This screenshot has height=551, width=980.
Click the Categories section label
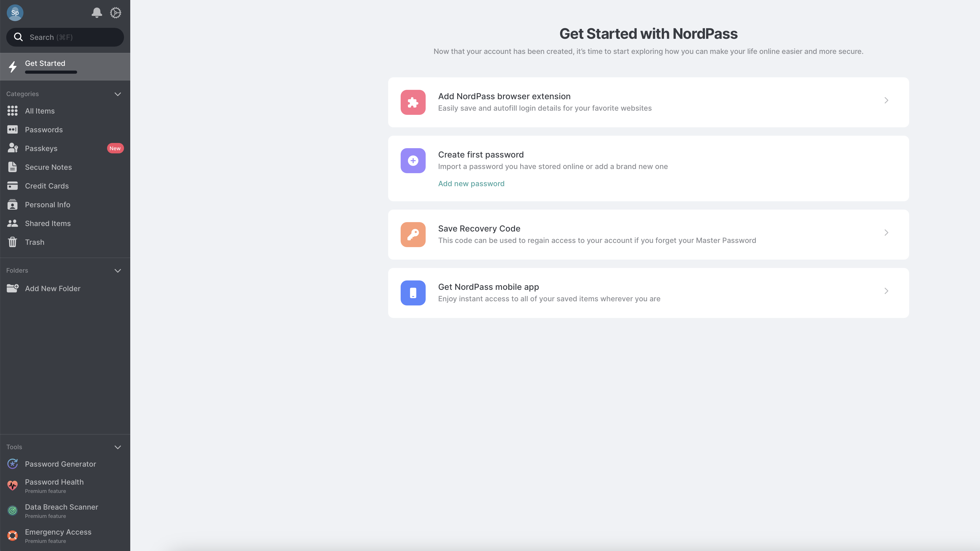22,94
